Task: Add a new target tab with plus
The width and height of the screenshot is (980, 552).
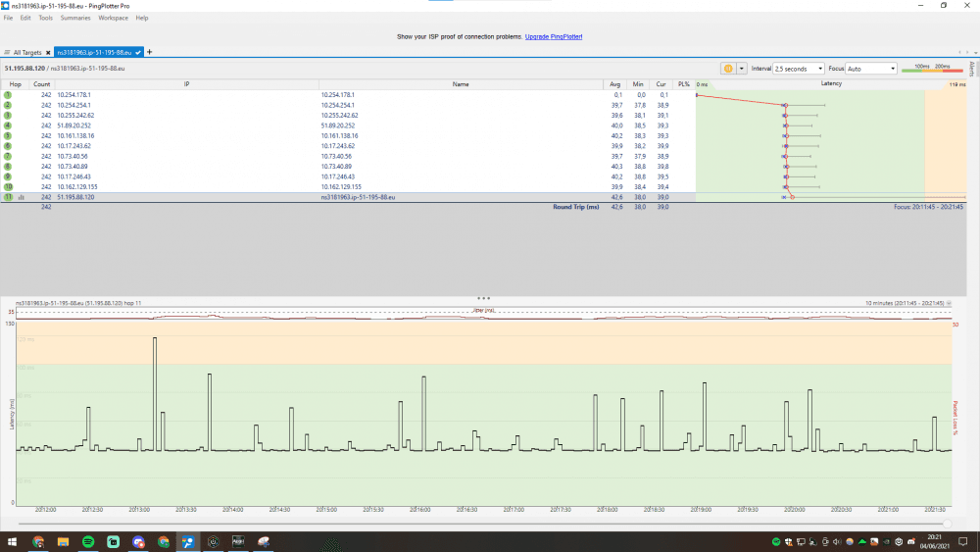Action: [x=150, y=51]
